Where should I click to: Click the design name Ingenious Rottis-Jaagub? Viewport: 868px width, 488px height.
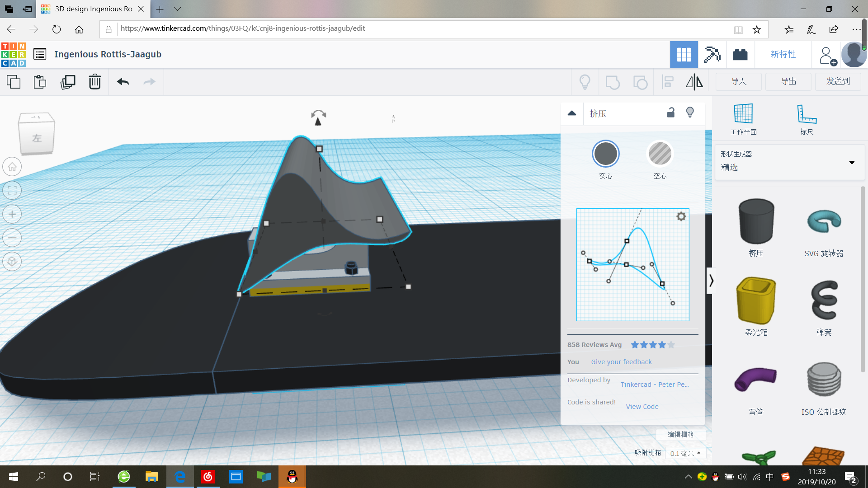[x=108, y=54]
